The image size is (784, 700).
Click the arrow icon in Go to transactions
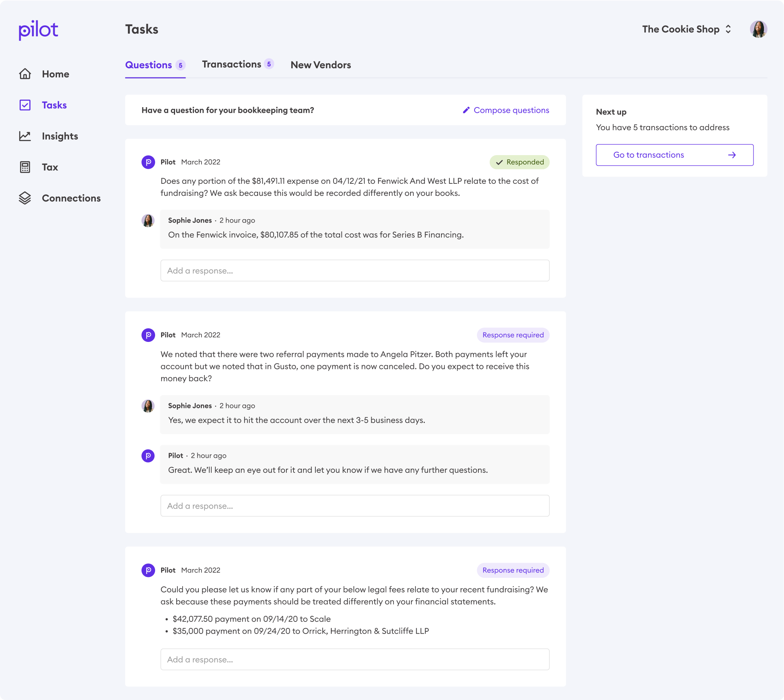(x=732, y=155)
